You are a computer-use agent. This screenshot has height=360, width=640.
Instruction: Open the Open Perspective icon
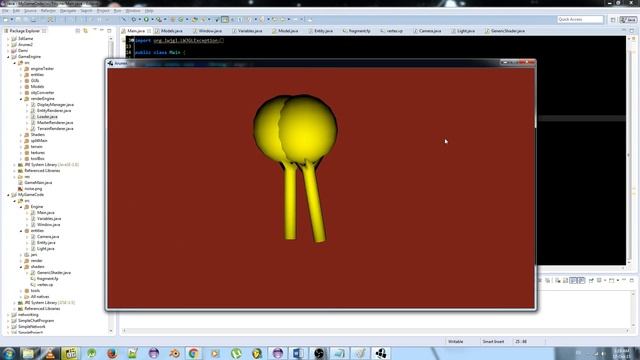pyautogui.click(x=613, y=19)
